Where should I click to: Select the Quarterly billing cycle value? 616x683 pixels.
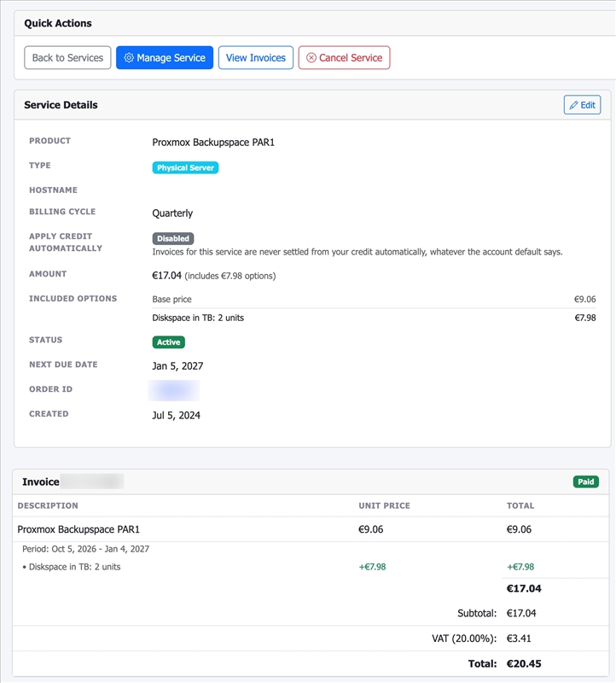172,213
